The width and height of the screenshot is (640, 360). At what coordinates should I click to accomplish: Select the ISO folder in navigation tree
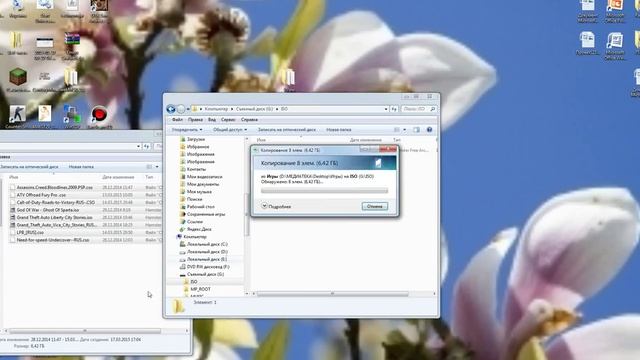[193, 282]
